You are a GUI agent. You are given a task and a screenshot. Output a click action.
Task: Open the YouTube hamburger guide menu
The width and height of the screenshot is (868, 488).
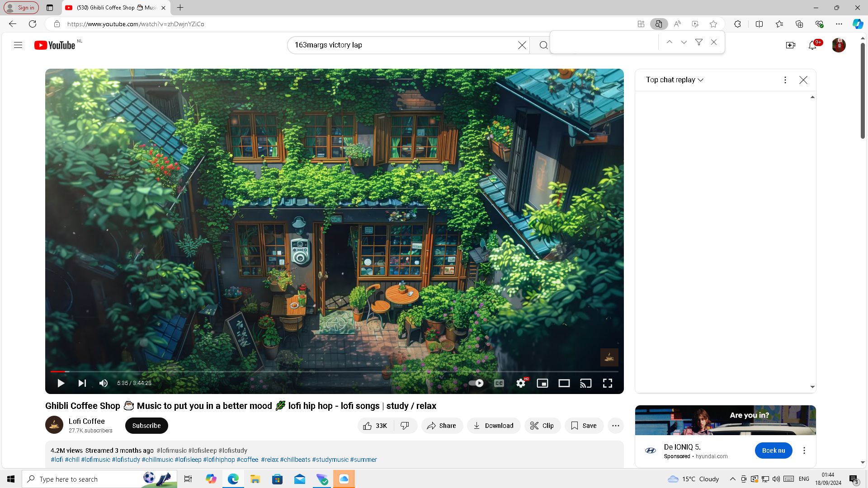tap(18, 45)
